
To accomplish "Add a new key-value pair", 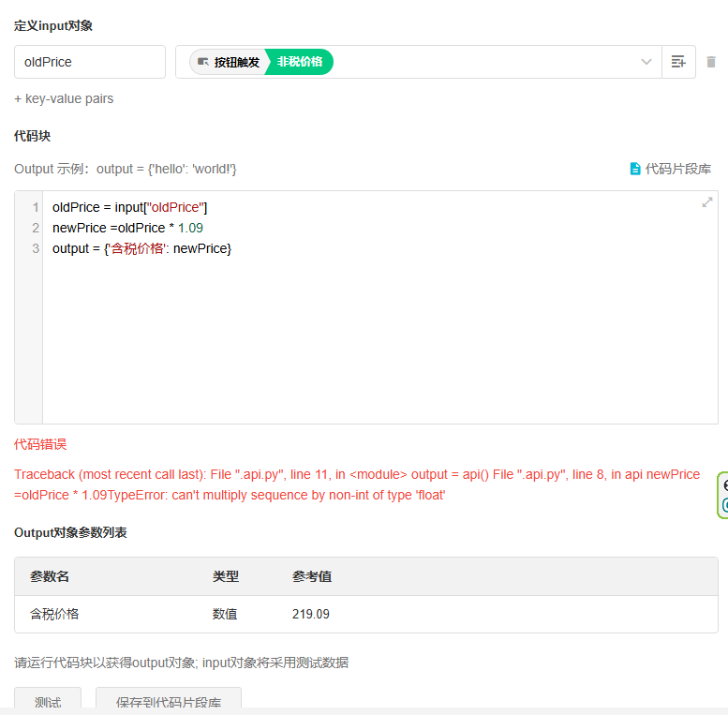I will [64, 98].
